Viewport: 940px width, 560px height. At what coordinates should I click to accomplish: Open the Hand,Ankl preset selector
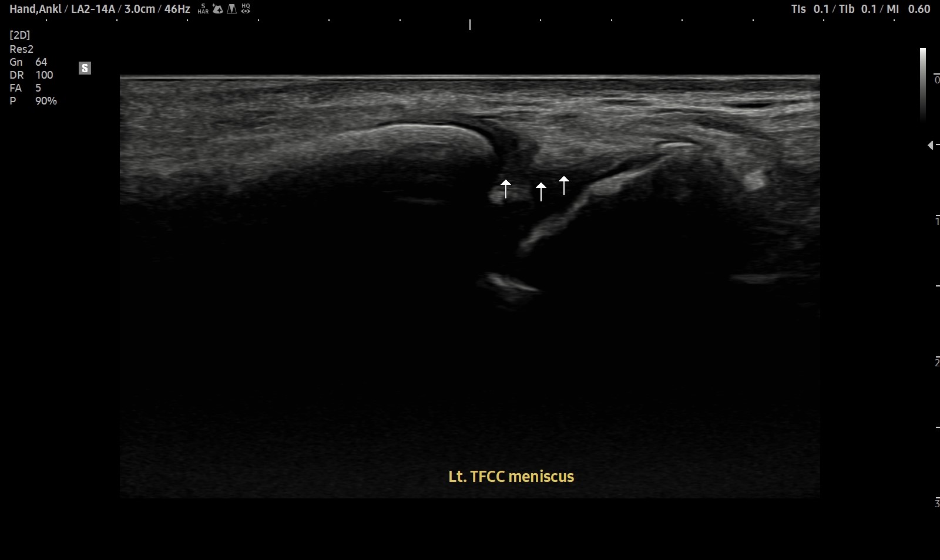36,9
